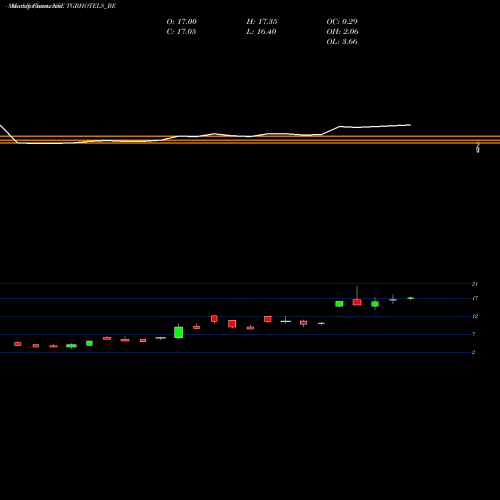Select the high value H: 17.35

262,22
